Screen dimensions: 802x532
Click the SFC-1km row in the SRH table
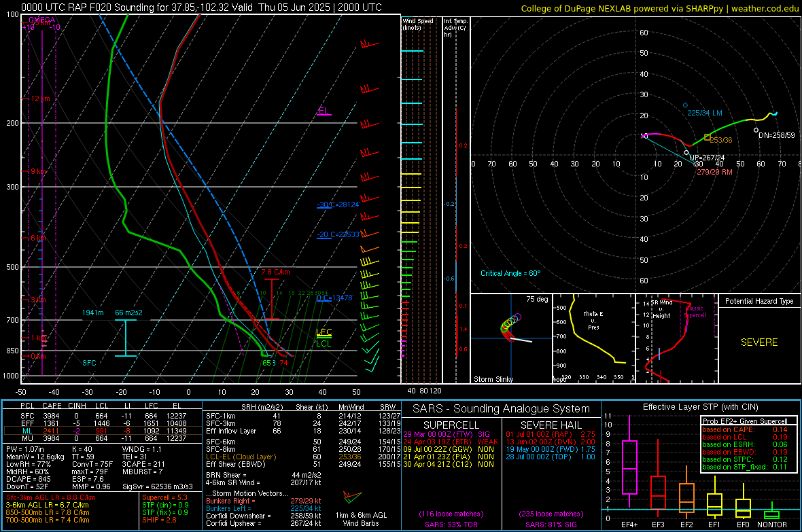pos(303,416)
